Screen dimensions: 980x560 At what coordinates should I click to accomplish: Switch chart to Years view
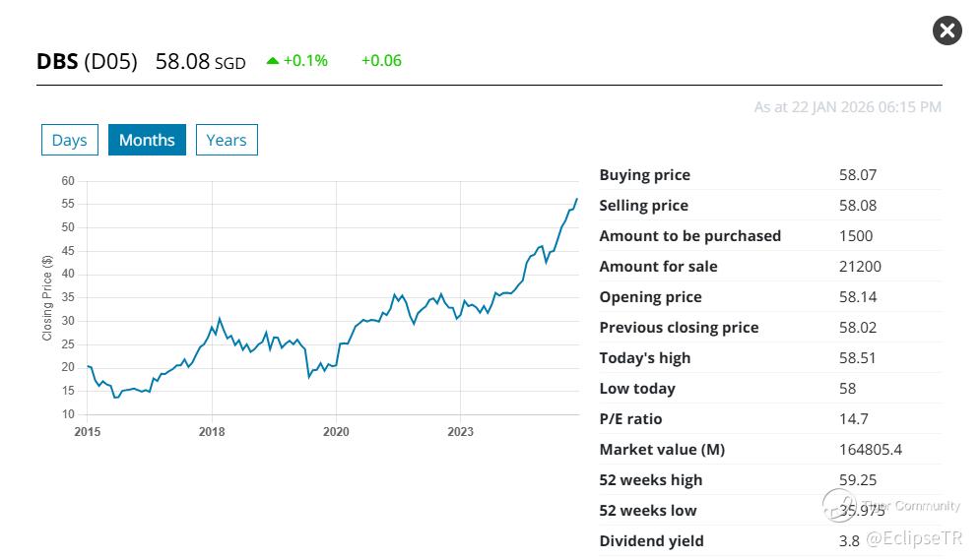click(227, 140)
